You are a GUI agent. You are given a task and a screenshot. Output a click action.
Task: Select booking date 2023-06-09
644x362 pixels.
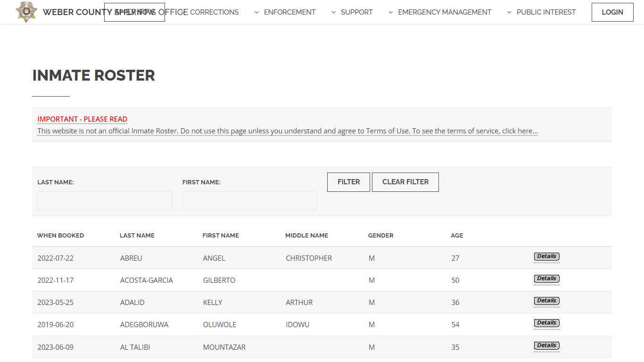[x=56, y=347]
